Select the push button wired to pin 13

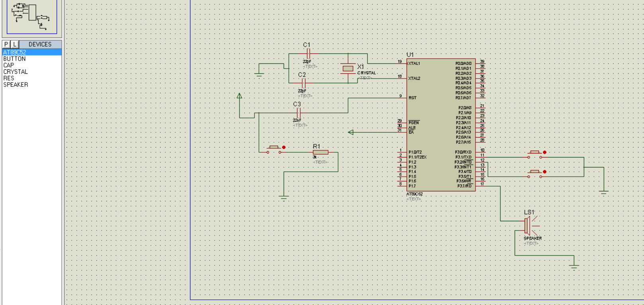pyautogui.click(x=535, y=174)
